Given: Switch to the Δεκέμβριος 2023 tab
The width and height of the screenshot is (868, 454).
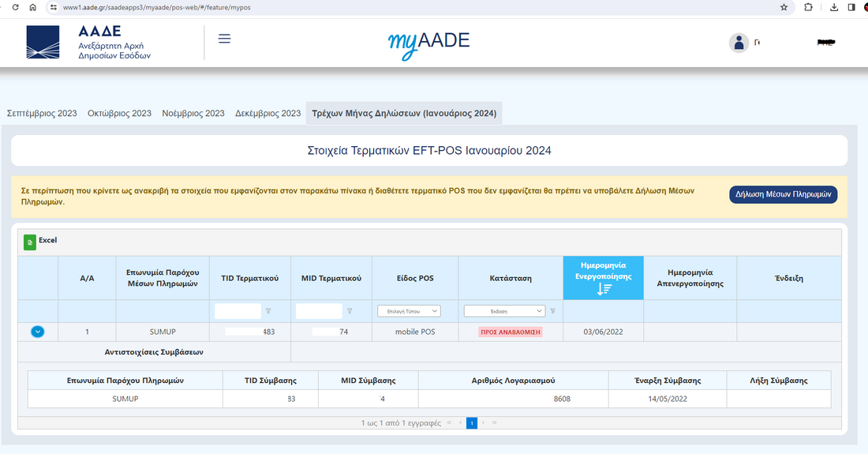Looking at the screenshot, I should pos(268,114).
